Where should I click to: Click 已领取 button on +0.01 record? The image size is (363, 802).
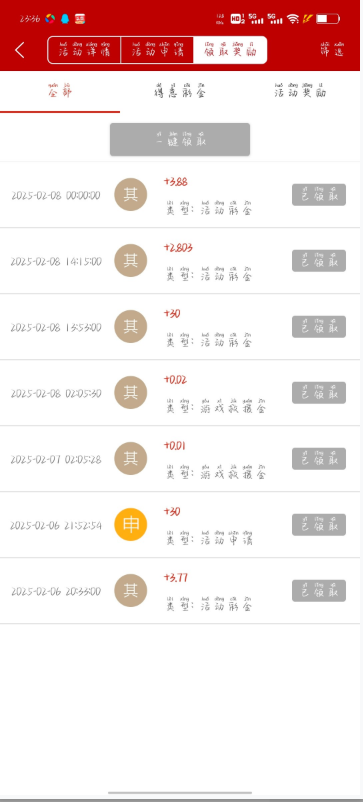[x=319, y=458]
